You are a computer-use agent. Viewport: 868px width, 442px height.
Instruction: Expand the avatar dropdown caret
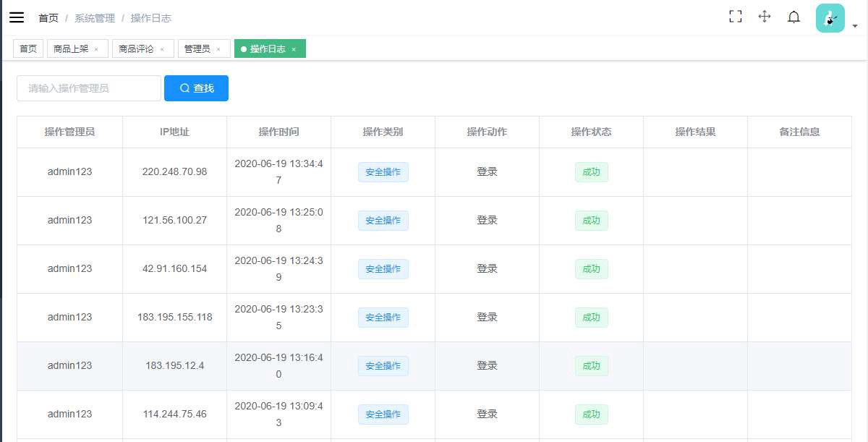click(855, 26)
